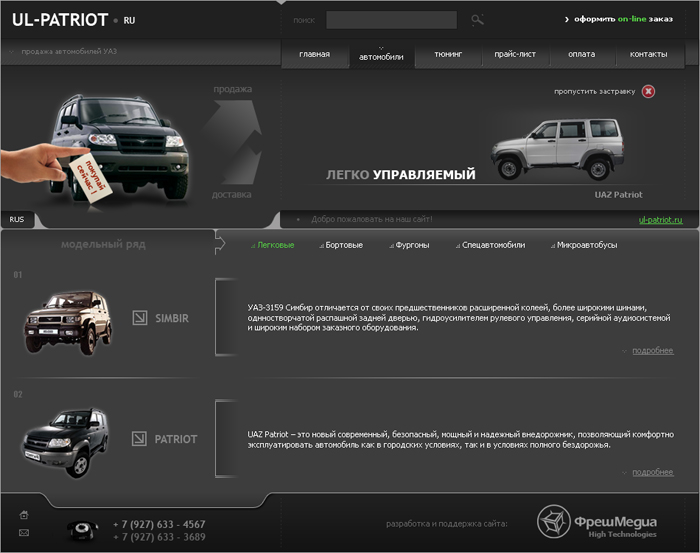Click the black UAZ front-view car image
The image size is (700, 553).
click(x=121, y=147)
